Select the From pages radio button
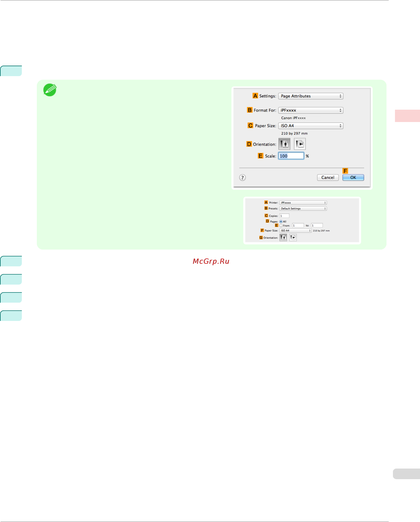Screen dimensions: 420x522 point(281,226)
